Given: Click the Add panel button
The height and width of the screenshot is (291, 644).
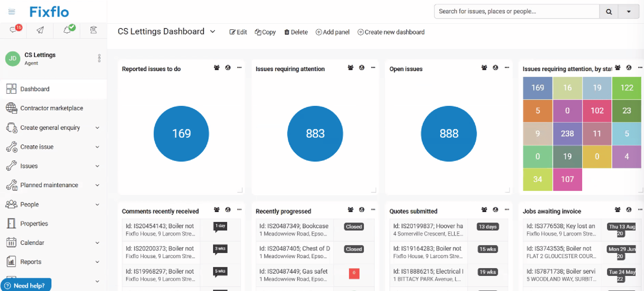Looking at the screenshot, I should [332, 32].
